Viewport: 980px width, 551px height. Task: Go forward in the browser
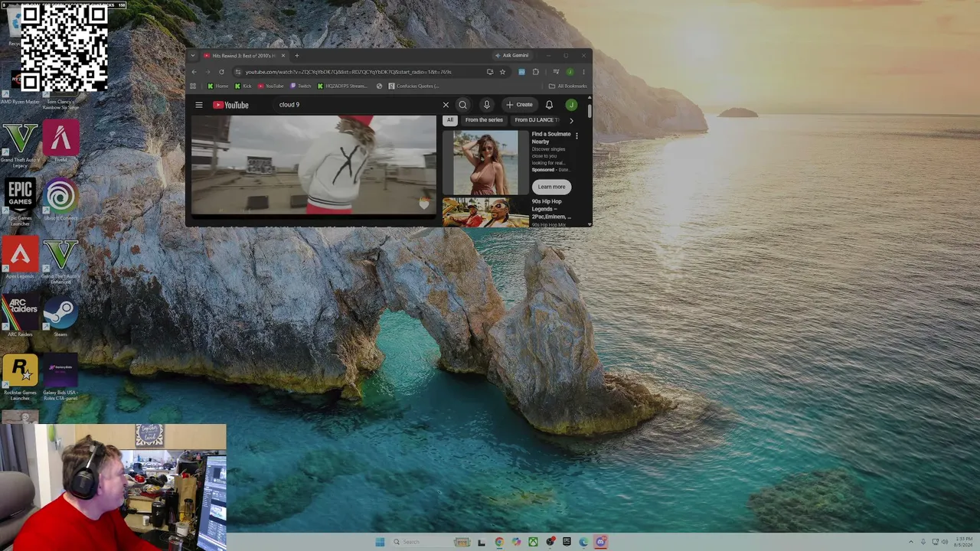tap(207, 72)
